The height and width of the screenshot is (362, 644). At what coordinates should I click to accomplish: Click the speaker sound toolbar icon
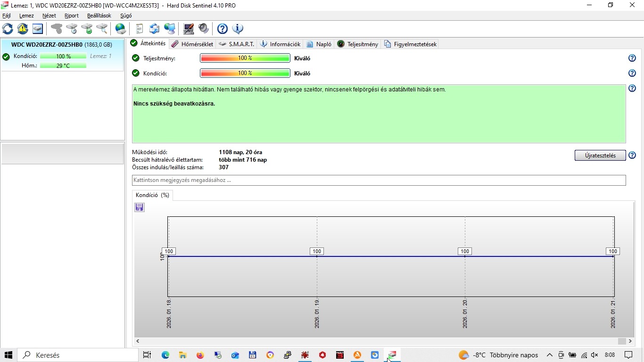[x=204, y=29]
